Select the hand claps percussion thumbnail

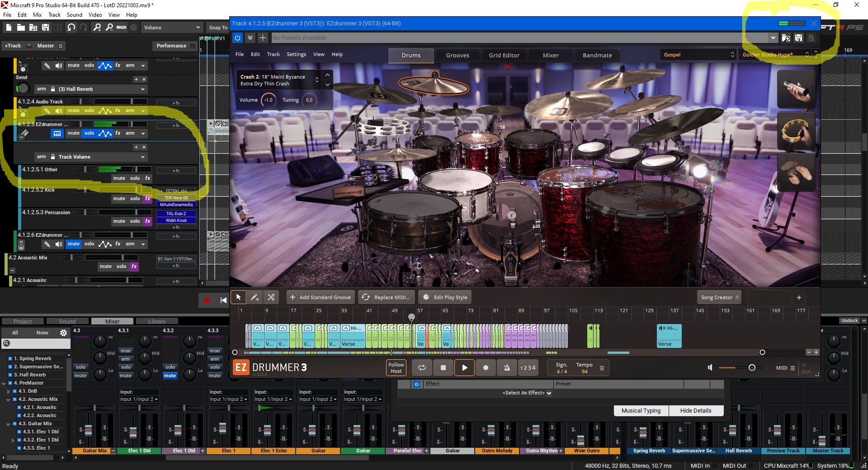tap(796, 173)
